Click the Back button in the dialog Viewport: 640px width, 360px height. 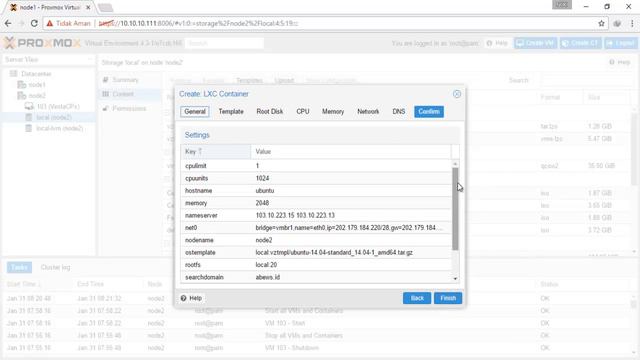coord(417,298)
